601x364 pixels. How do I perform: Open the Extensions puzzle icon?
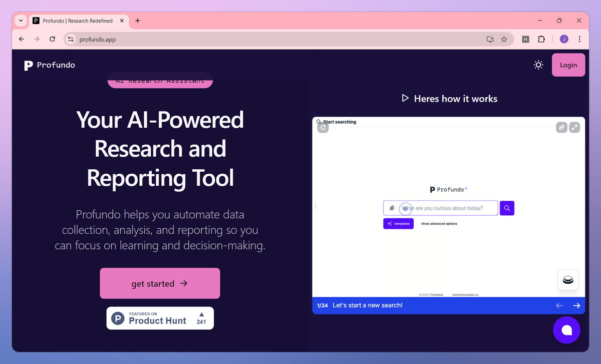(541, 39)
